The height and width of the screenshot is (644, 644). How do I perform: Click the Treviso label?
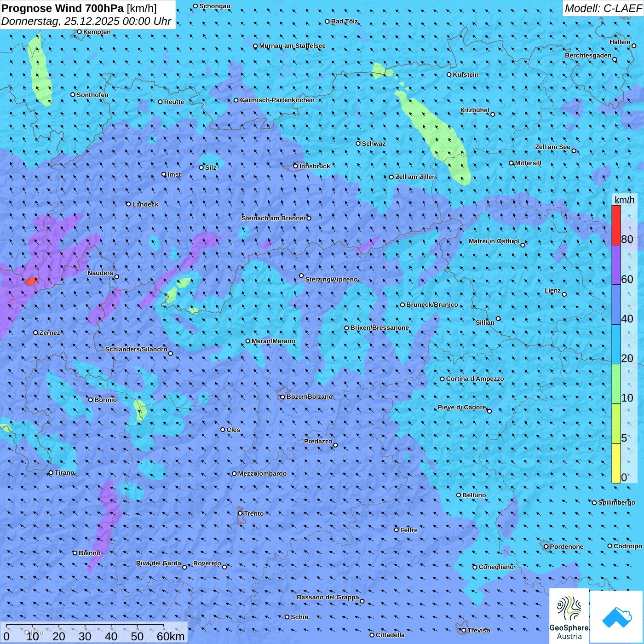479,631
